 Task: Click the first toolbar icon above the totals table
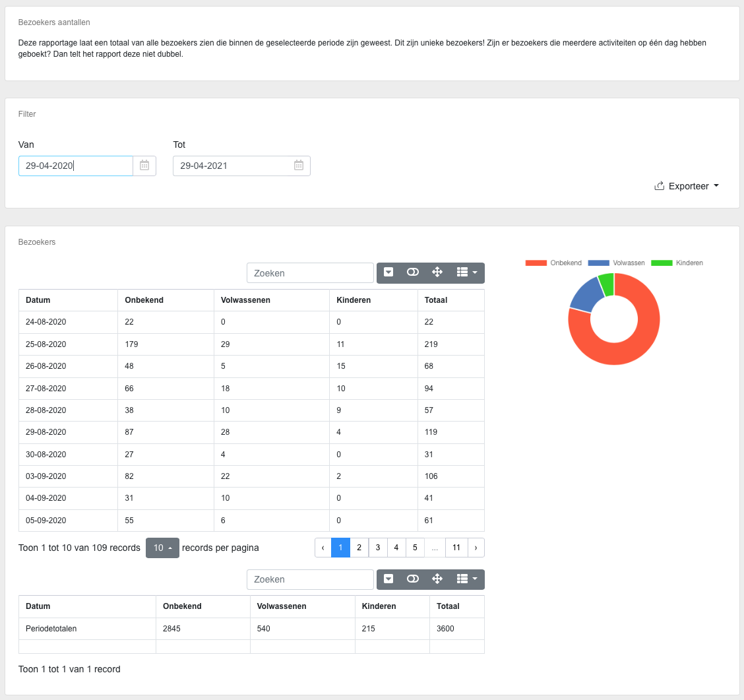pos(388,579)
